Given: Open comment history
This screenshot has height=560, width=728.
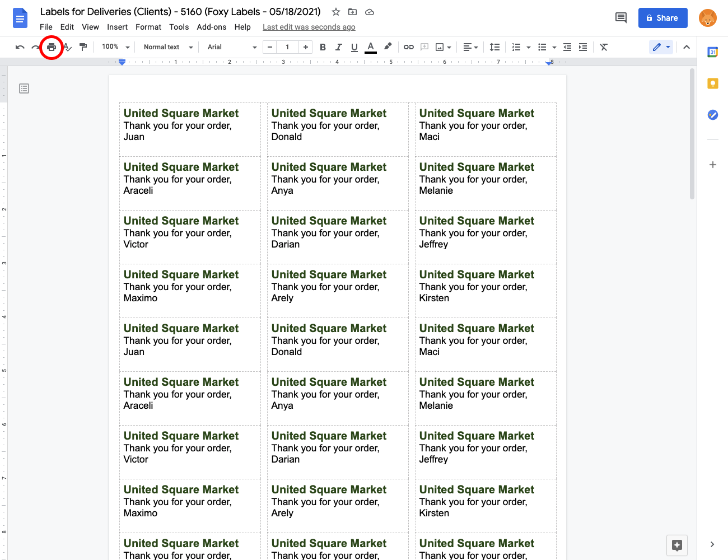Looking at the screenshot, I should pyautogui.click(x=620, y=17).
